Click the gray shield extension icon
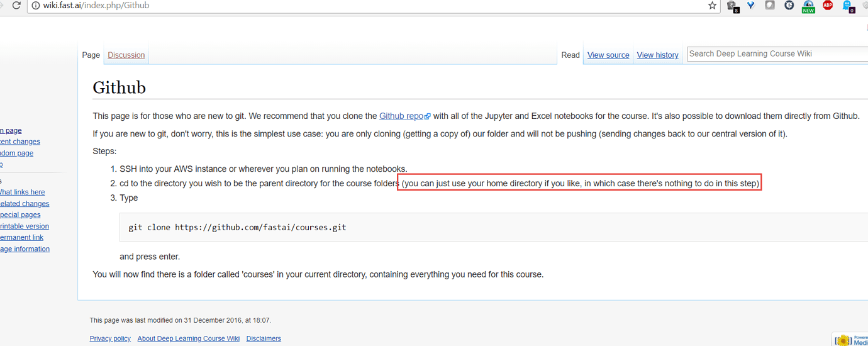The height and width of the screenshot is (346, 868). [x=770, y=6]
